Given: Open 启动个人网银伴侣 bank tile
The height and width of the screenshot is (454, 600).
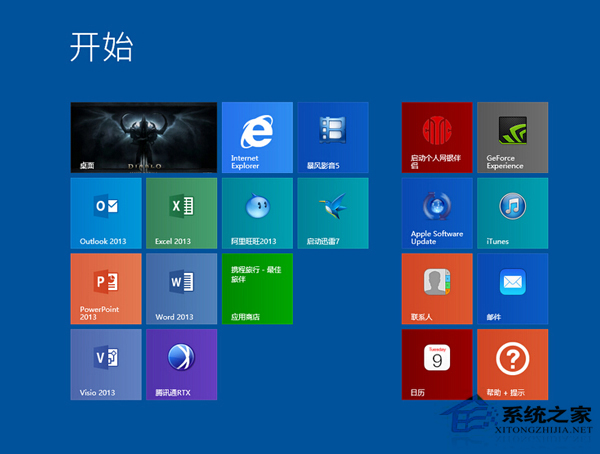Looking at the screenshot, I should [437, 137].
